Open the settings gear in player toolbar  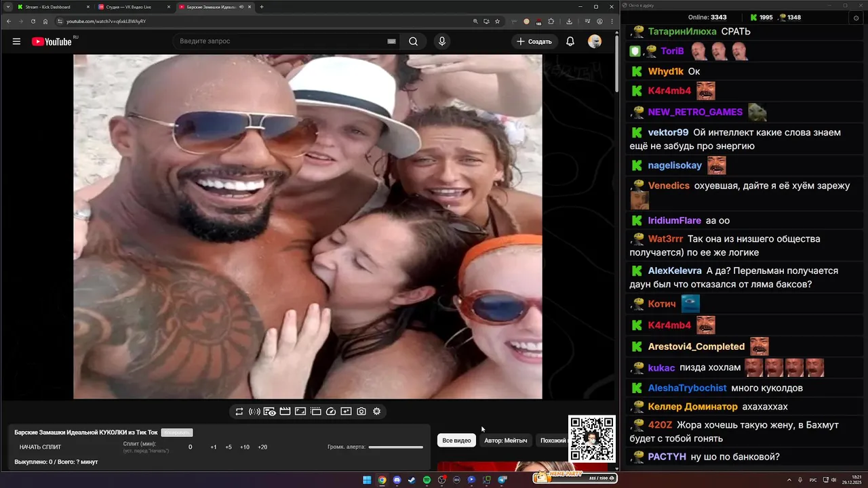pos(377,411)
